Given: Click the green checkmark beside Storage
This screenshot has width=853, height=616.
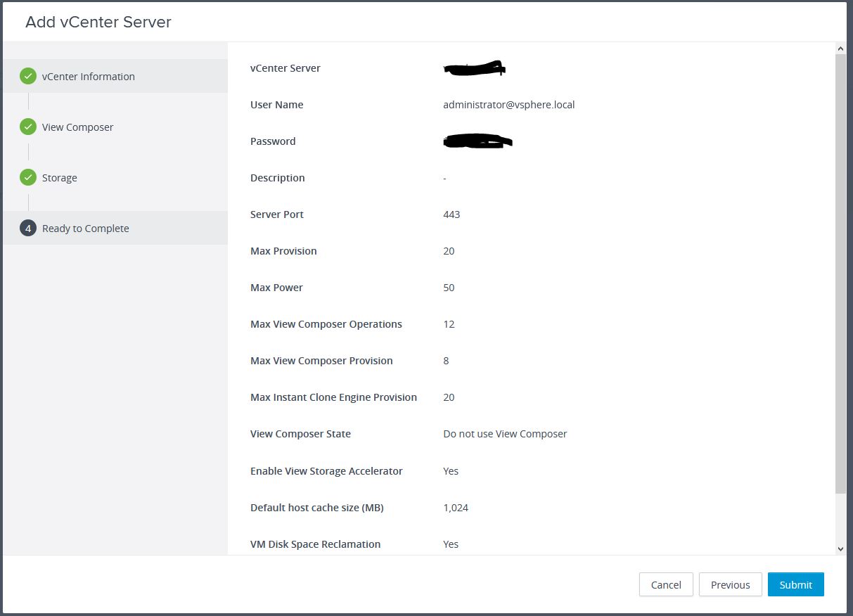Looking at the screenshot, I should (x=28, y=177).
